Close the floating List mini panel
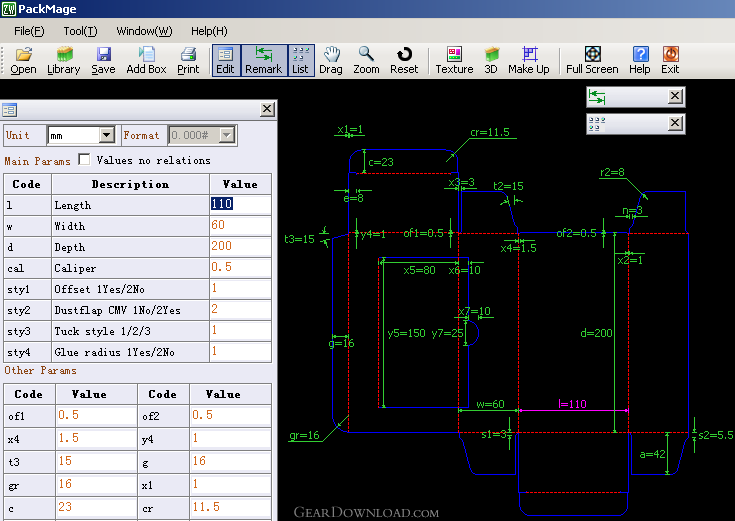 (675, 123)
